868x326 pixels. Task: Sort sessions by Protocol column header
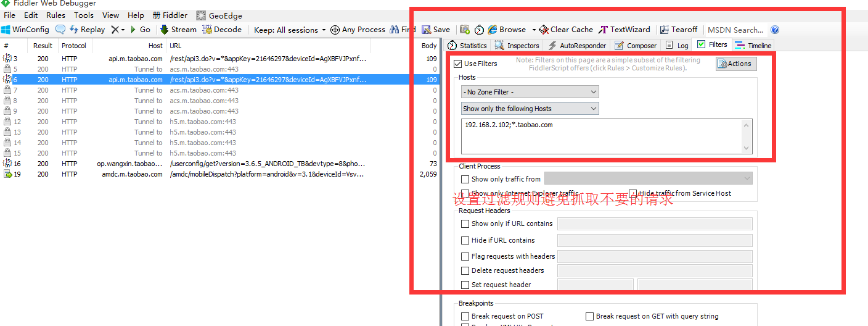click(x=74, y=46)
